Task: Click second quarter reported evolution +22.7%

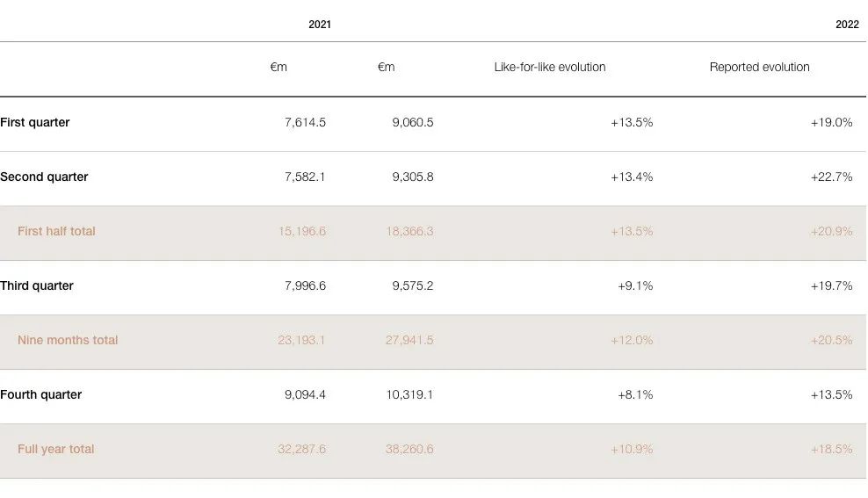Action: pyautogui.click(x=831, y=177)
